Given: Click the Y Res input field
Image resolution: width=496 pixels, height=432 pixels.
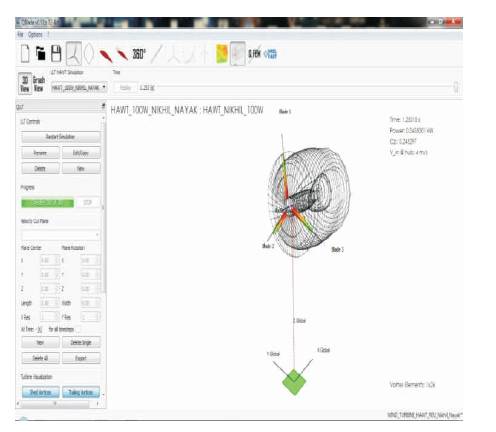Looking at the screenshot, I should (x=90, y=317).
